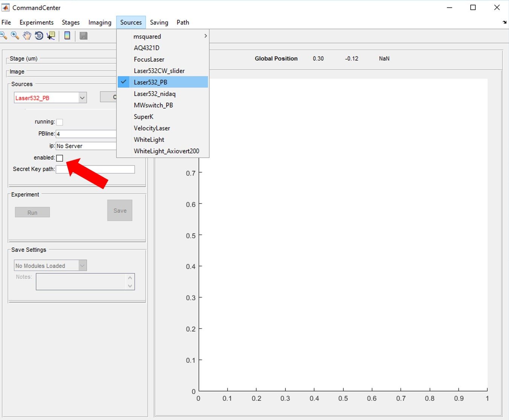The width and height of the screenshot is (509, 420).
Task: Click the Rotate 3D toolbar icon
Action: click(39, 36)
